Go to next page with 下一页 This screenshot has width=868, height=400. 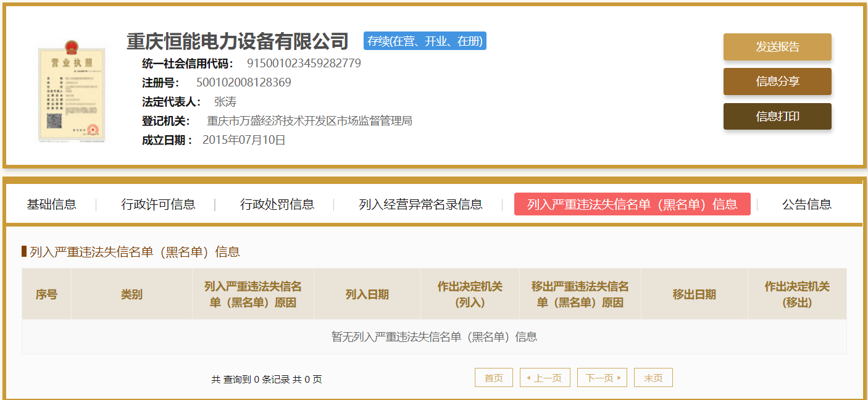click(602, 378)
